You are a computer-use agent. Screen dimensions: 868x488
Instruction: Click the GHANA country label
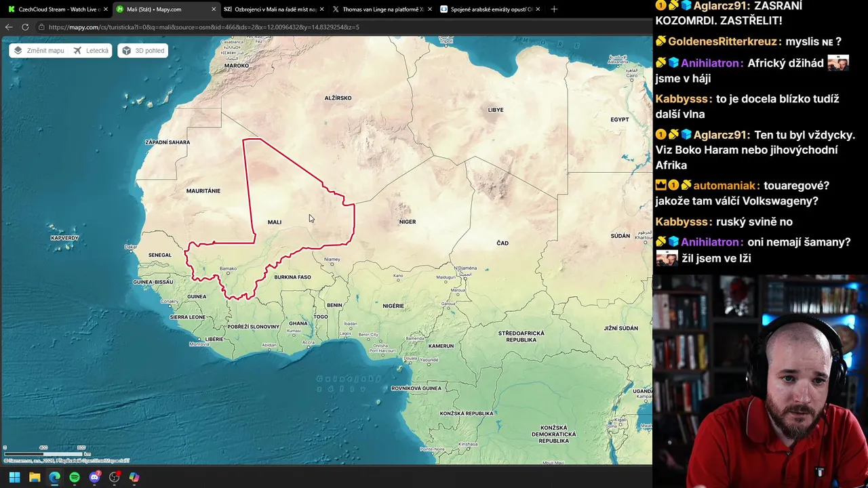point(298,323)
